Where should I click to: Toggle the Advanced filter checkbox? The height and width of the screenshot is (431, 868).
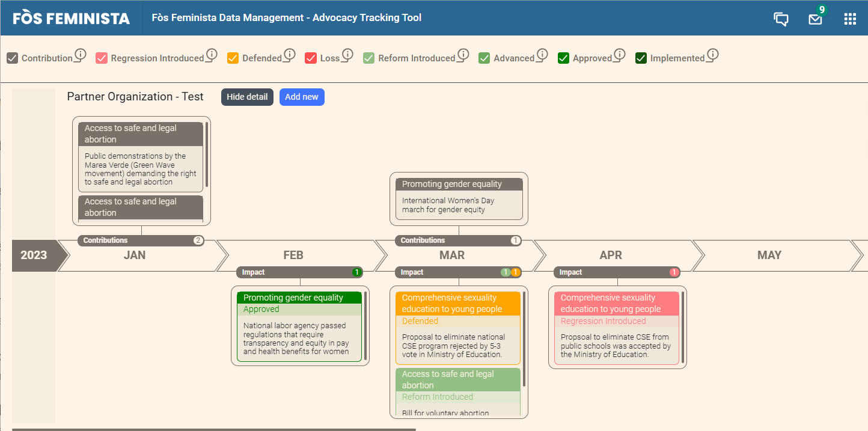484,58
